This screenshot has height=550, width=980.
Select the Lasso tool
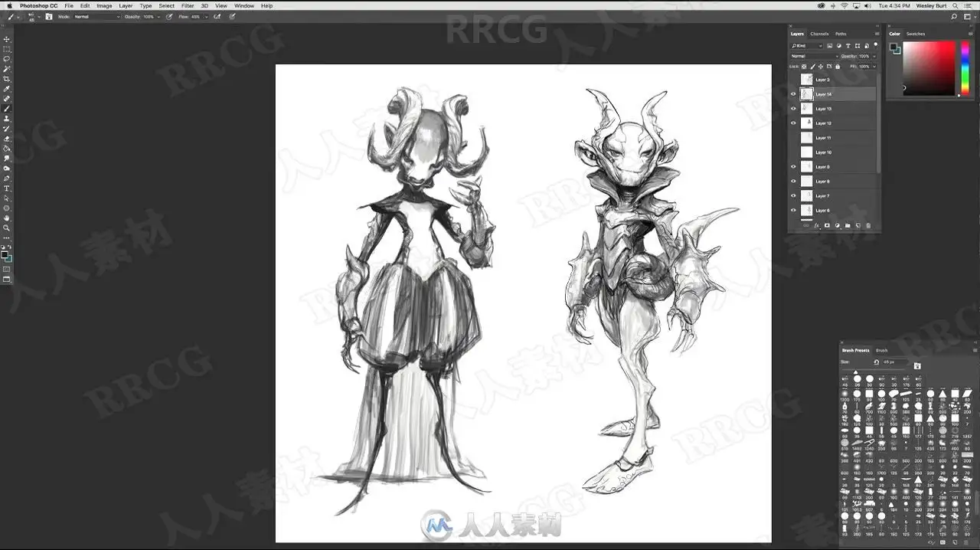pos(6,58)
